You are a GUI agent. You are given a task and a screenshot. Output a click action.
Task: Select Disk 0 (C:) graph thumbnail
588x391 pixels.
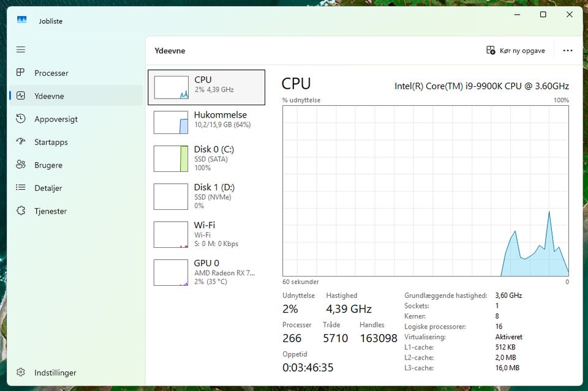(x=171, y=159)
